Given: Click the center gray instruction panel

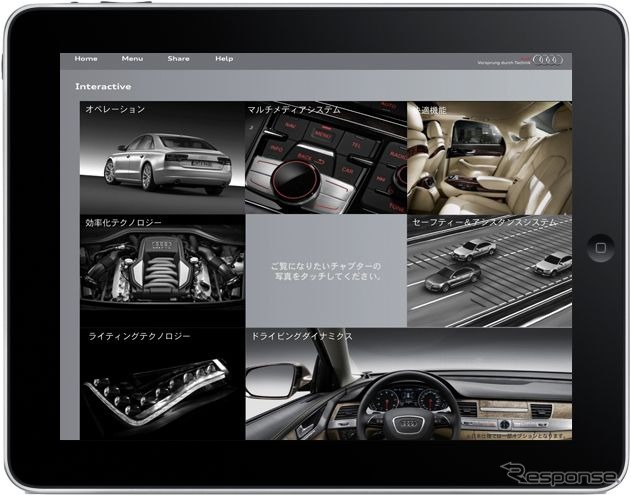Looking at the screenshot, I should pyautogui.click(x=325, y=271).
